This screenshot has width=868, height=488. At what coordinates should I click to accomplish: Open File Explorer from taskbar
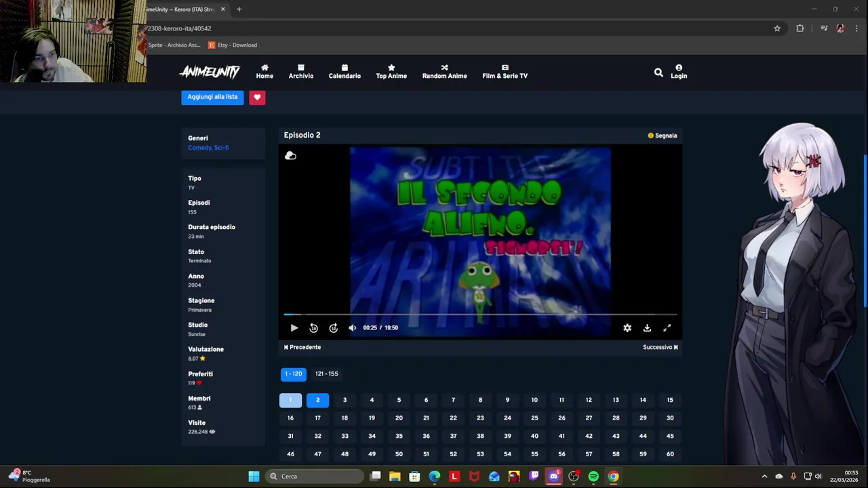(395, 476)
